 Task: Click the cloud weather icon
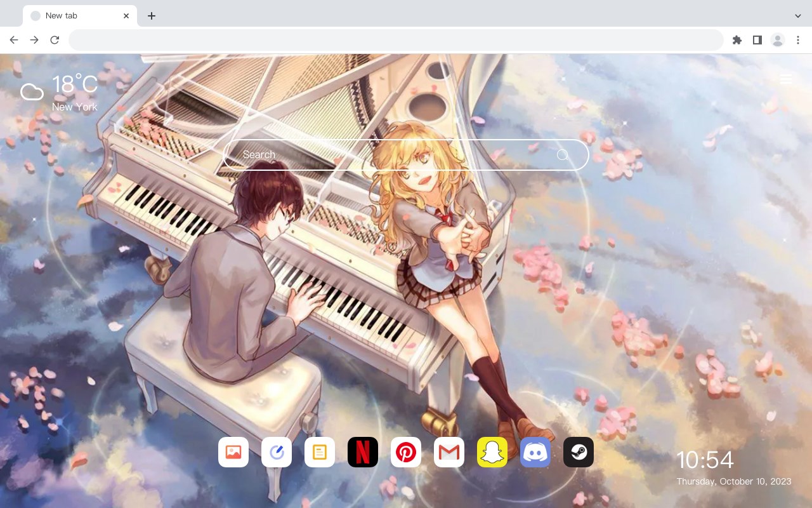[32, 92]
